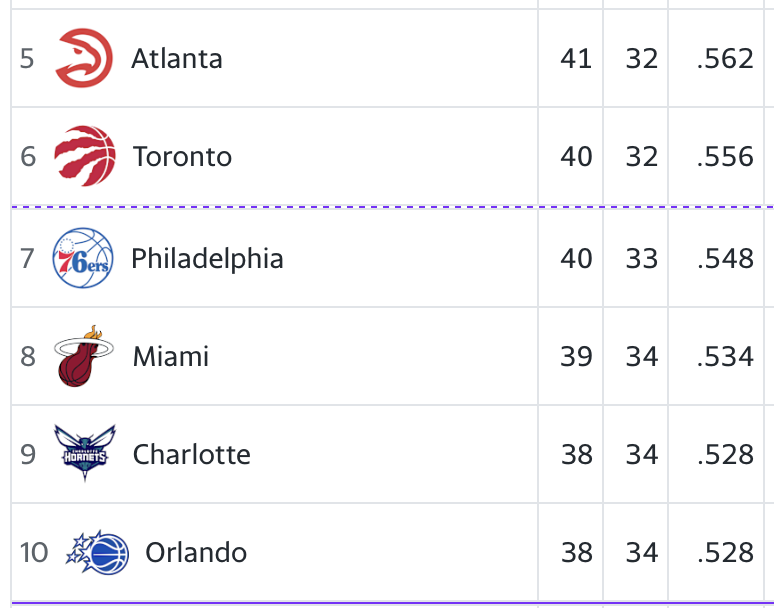Click the Orlando Magic logo
This screenshot has width=774, height=608.
pos(98,552)
